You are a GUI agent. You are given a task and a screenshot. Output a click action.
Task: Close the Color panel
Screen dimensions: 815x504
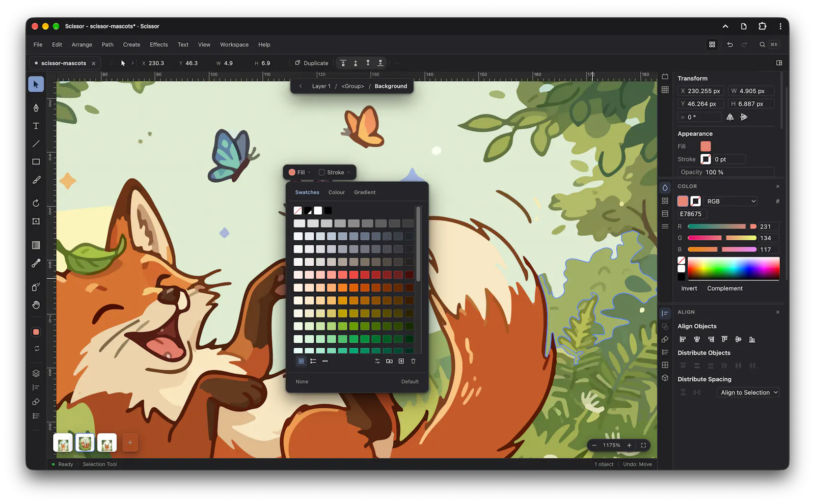coord(778,187)
